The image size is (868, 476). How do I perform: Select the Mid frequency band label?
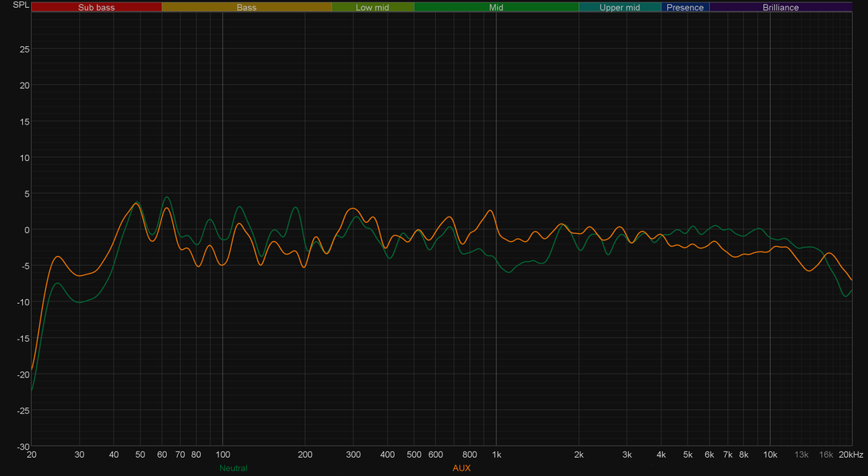tap(496, 7)
